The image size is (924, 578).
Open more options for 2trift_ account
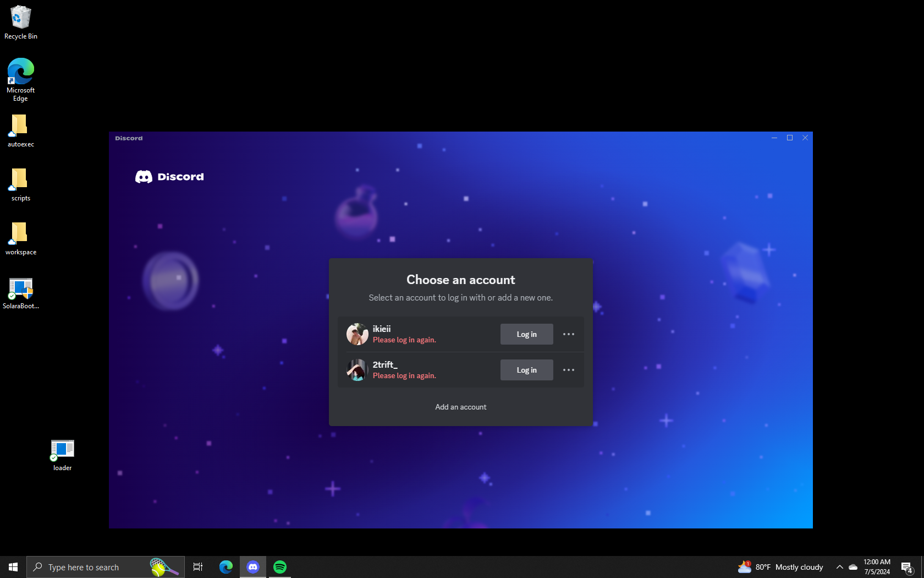[569, 370]
